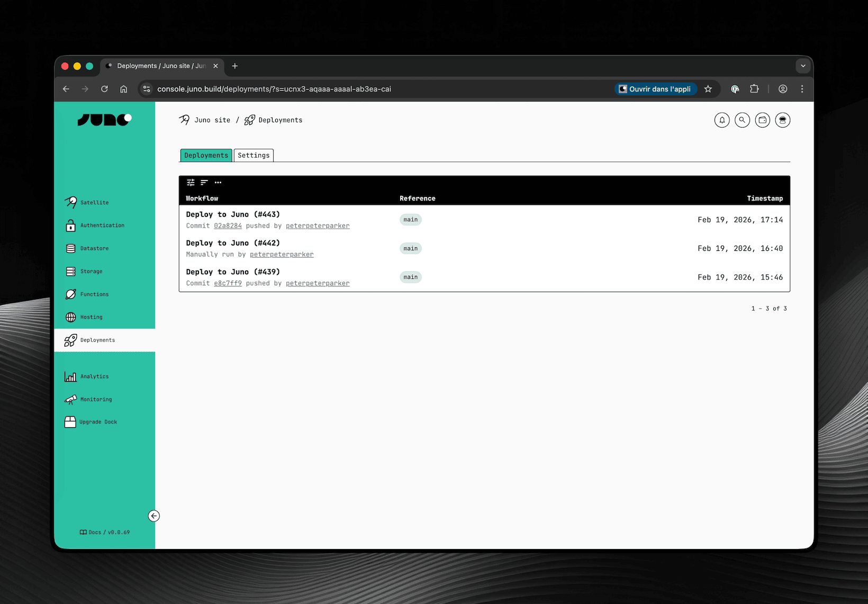Open the three-dot more options menu

(218, 183)
